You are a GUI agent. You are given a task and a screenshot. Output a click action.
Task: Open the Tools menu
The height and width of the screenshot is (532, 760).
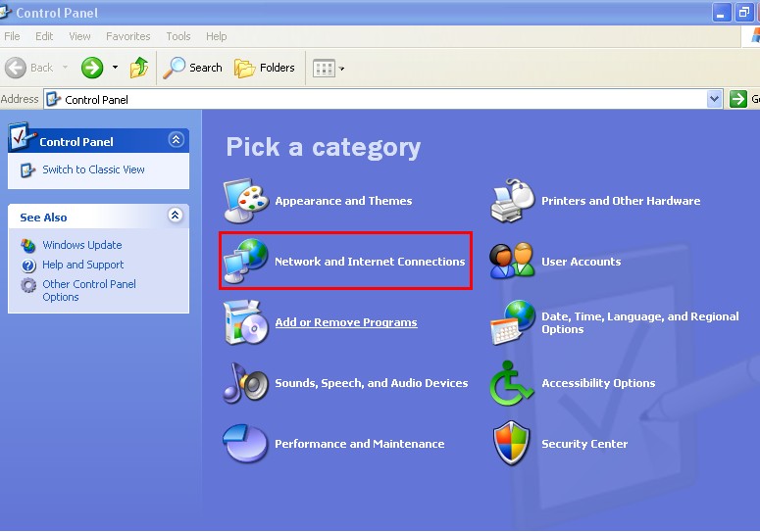tap(178, 36)
